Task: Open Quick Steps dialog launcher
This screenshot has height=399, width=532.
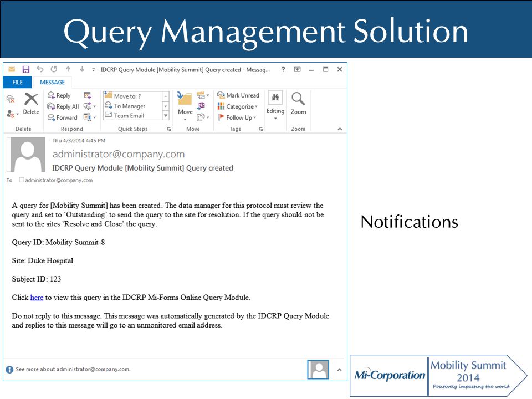Action: (x=168, y=129)
